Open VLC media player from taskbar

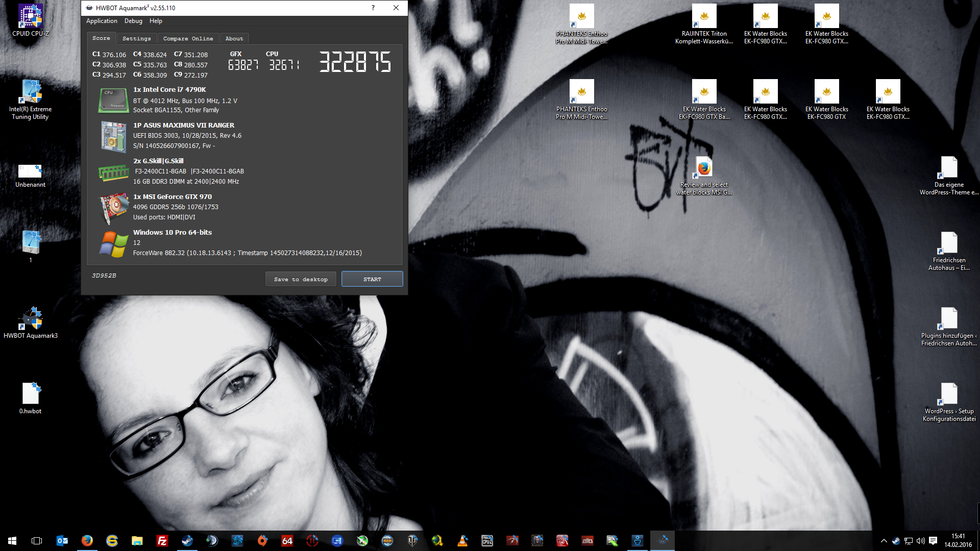[462, 541]
